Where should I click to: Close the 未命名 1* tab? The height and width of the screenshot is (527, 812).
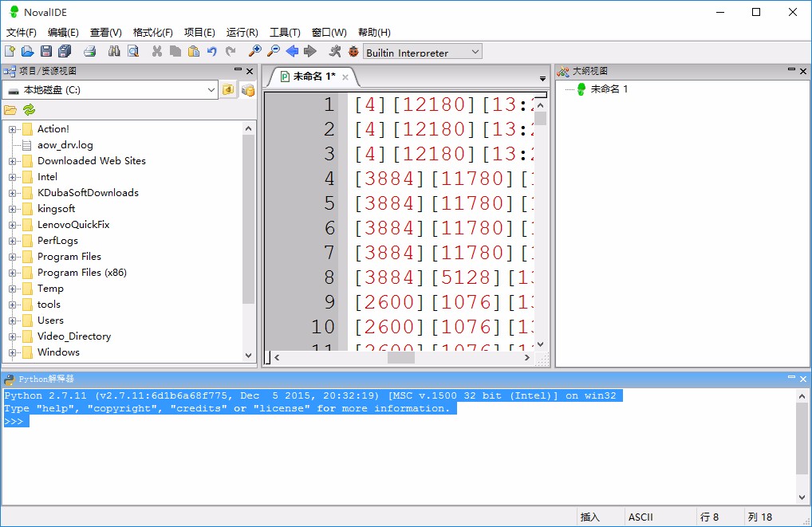click(x=345, y=77)
